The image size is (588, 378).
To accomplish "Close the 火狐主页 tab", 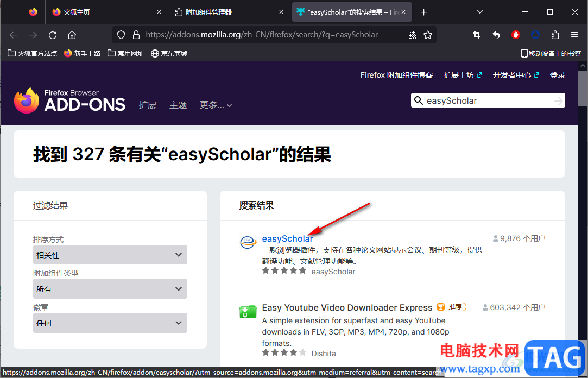I will click(x=159, y=12).
